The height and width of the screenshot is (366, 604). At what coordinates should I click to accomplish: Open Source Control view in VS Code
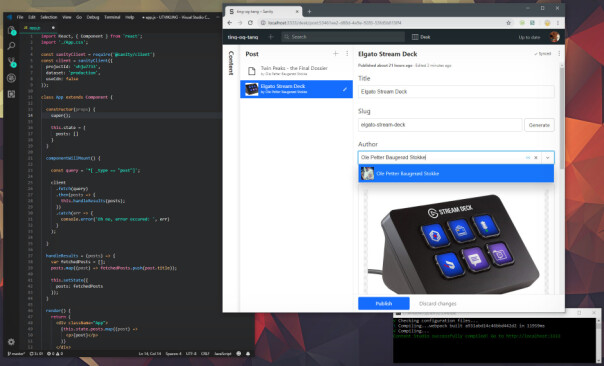12,62
